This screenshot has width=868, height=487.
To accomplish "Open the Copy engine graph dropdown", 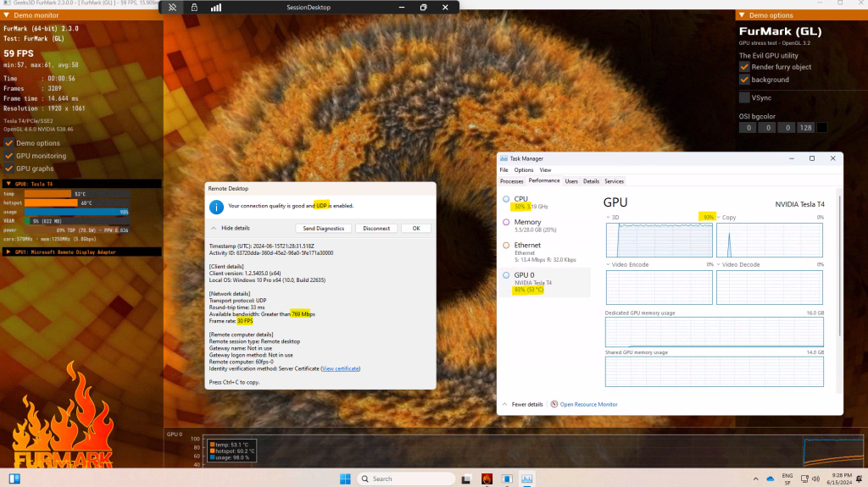I will click(x=719, y=218).
